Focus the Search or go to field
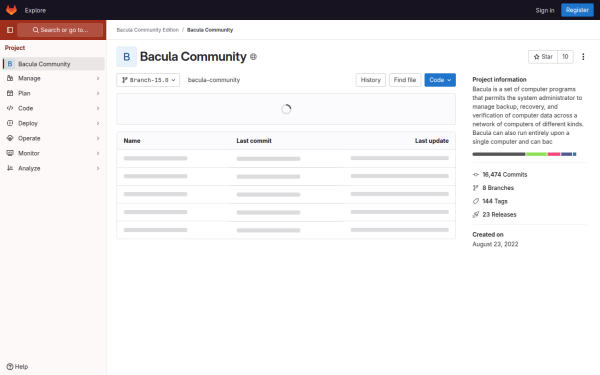Viewport: 600px width, 375px height. (60, 30)
